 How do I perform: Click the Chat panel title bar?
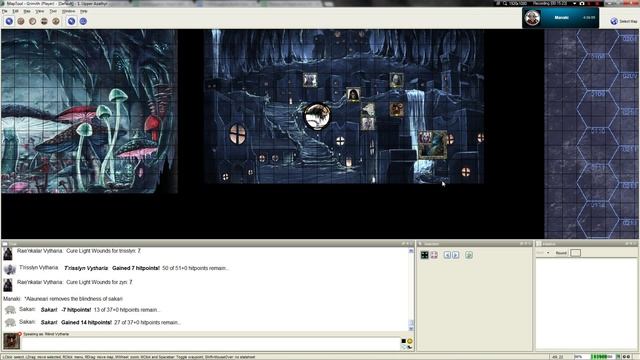click(207, 244)
